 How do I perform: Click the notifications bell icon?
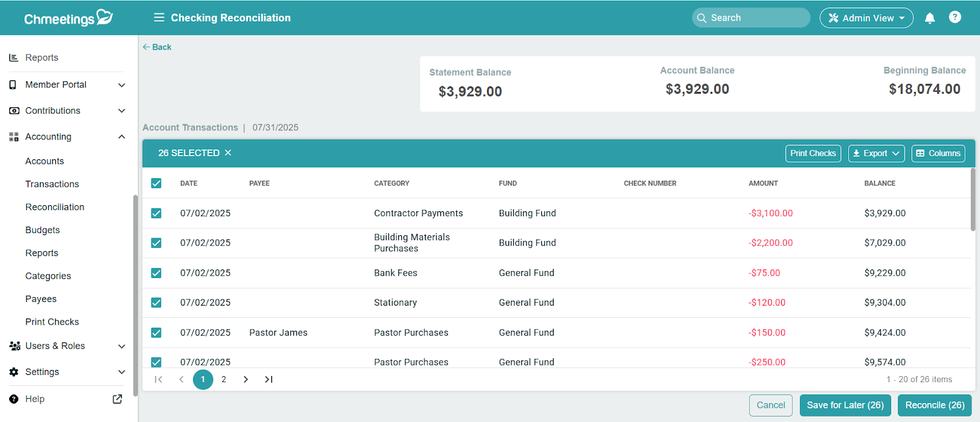[929, 18]
